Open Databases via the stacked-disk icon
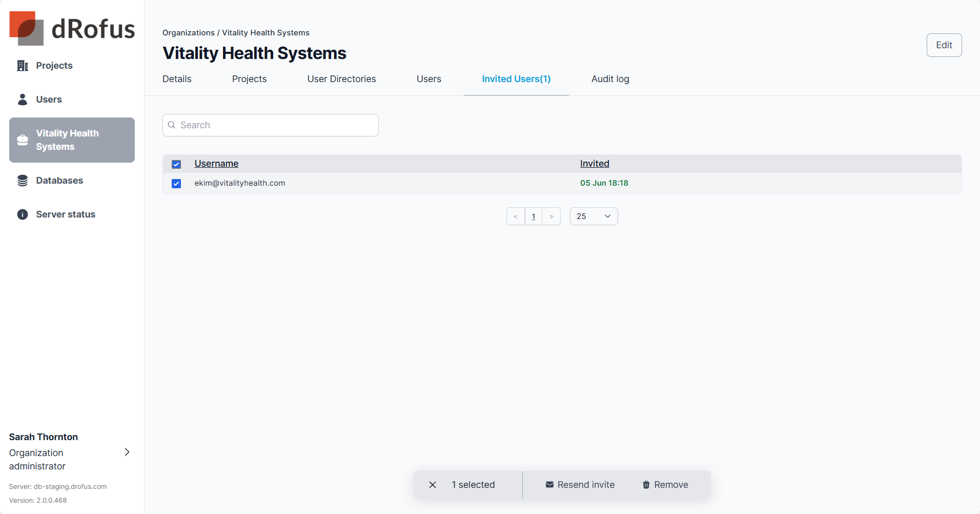 tap(23, 181)
